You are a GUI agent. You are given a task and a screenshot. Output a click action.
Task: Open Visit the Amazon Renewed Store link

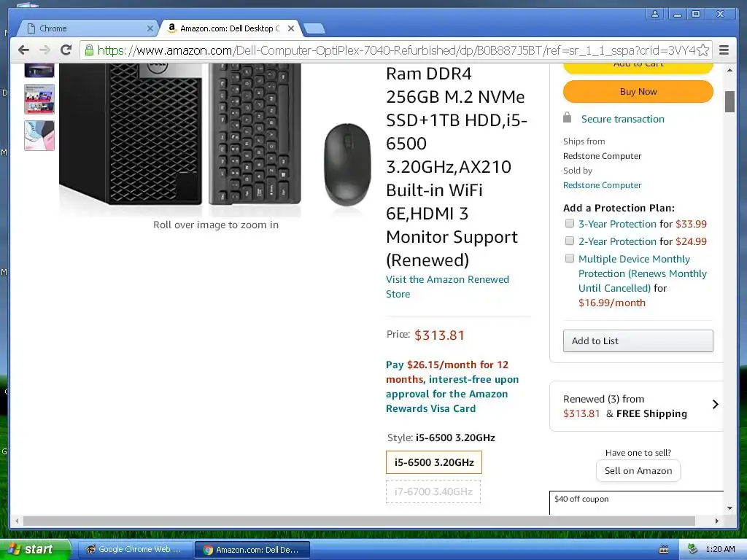pos(447,287)
